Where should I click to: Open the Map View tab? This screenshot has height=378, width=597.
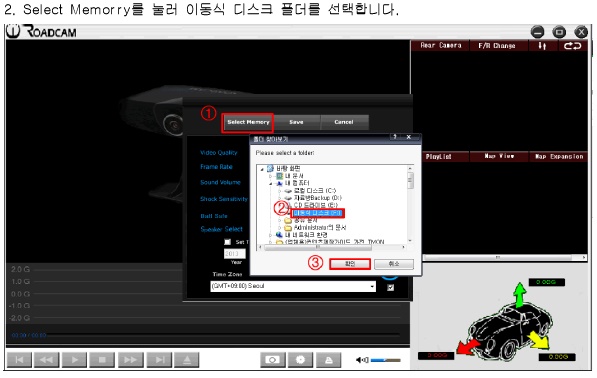click(x=499, y=156)
